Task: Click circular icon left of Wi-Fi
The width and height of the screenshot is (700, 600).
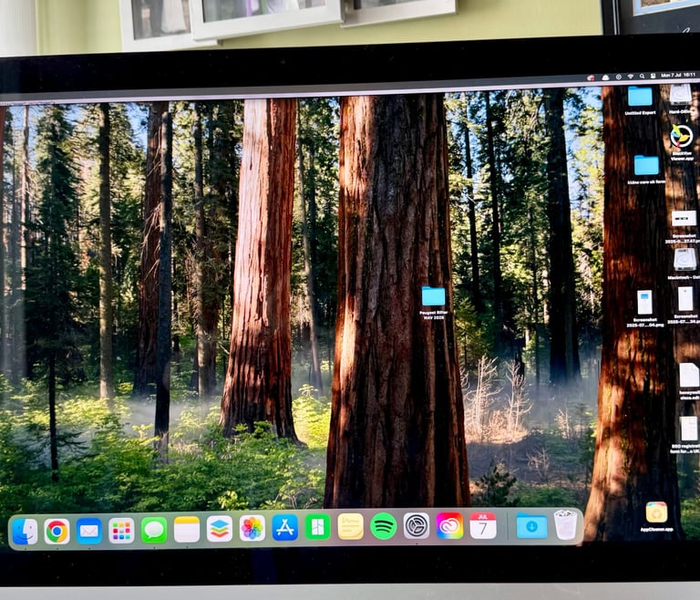Action: coord(618,77)
